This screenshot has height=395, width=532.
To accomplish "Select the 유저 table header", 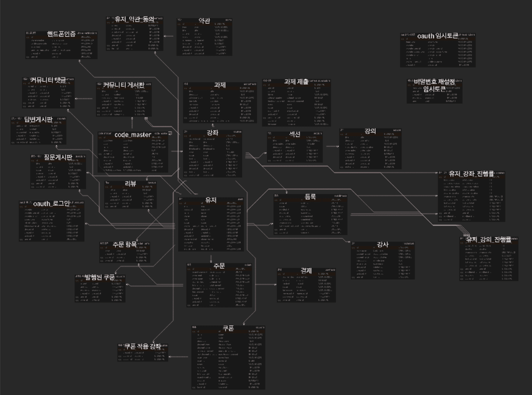I will pyautogui.click(x=211, y=200).
